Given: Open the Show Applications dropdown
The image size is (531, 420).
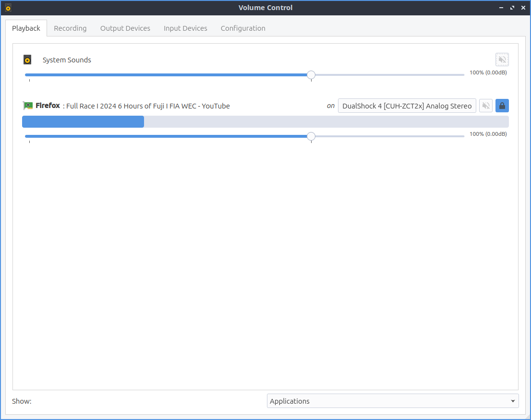Looking at the screenshot, I should [x=392, y=401].
